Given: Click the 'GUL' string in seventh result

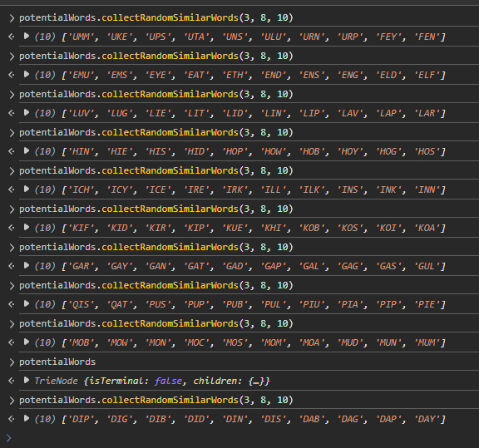Looking at the screenshot, I should (x=427, y=266).
